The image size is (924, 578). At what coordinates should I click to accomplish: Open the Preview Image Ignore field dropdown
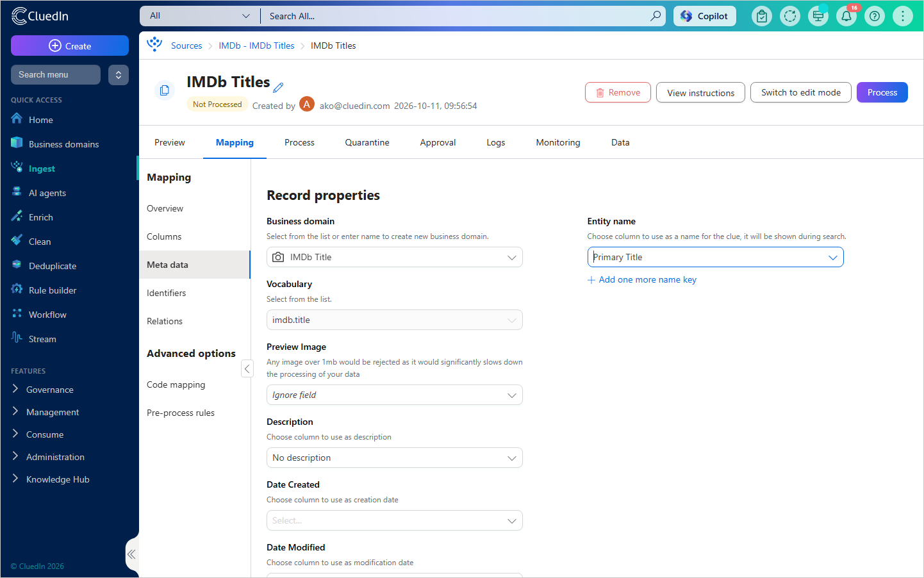395,395
